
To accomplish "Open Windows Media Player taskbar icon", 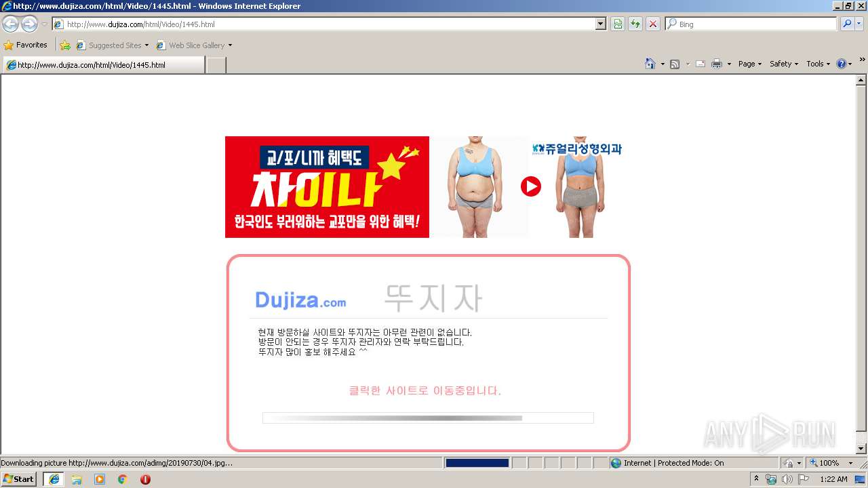I will coord(100,479).
